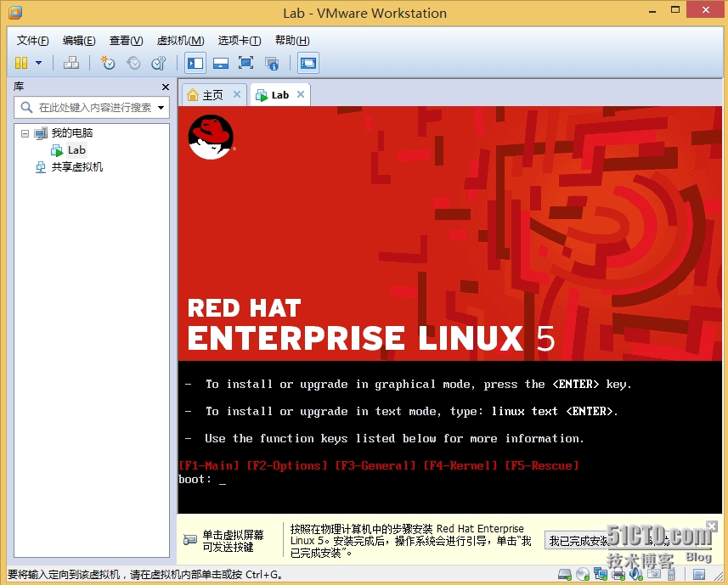Screen dimensions: 728x585
Task: Close the install hint bar
Action: pos(712,526)
